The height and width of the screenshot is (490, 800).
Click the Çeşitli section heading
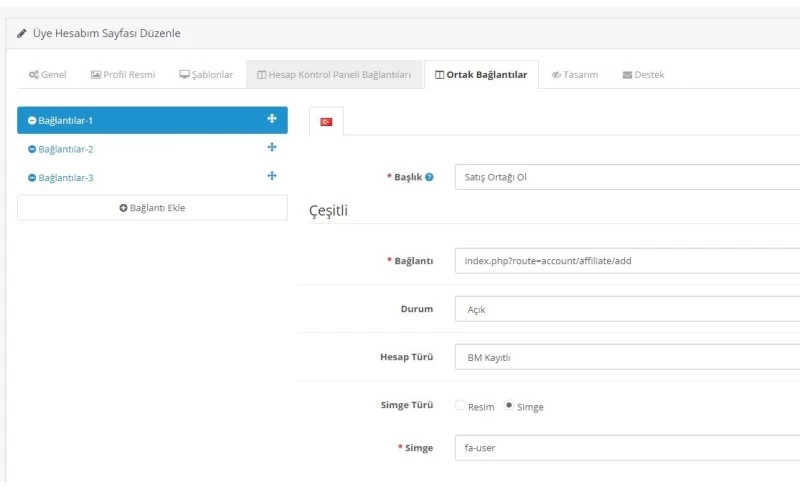[x=329, y=210]
